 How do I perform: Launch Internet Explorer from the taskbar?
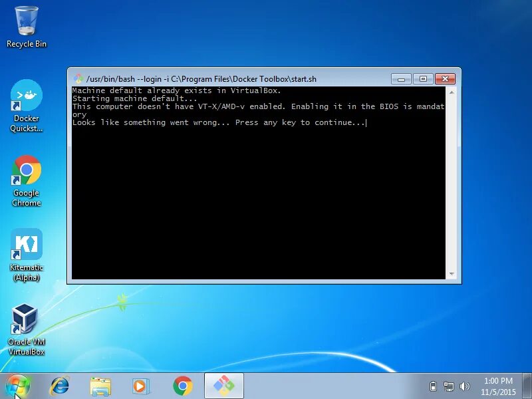[59, 386]
